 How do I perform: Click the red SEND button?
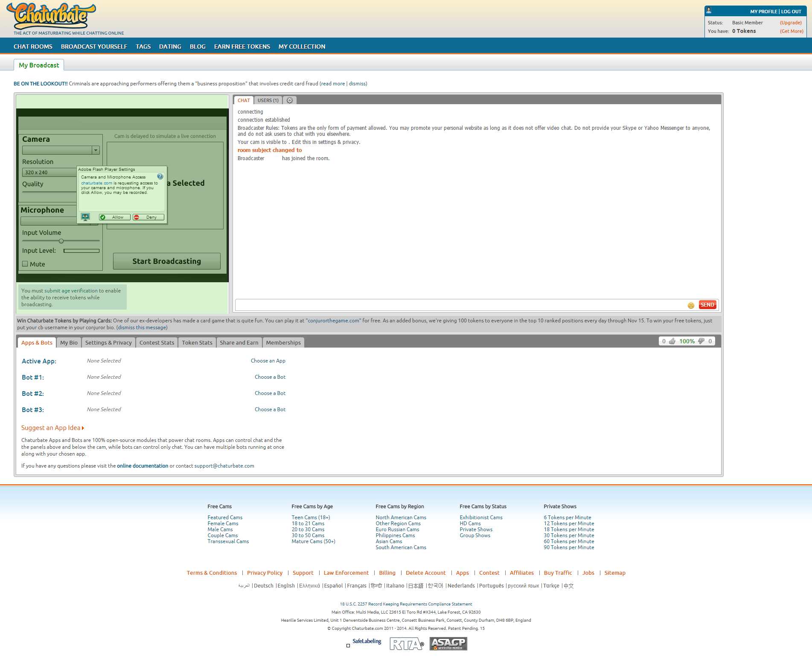click(707, 305)
